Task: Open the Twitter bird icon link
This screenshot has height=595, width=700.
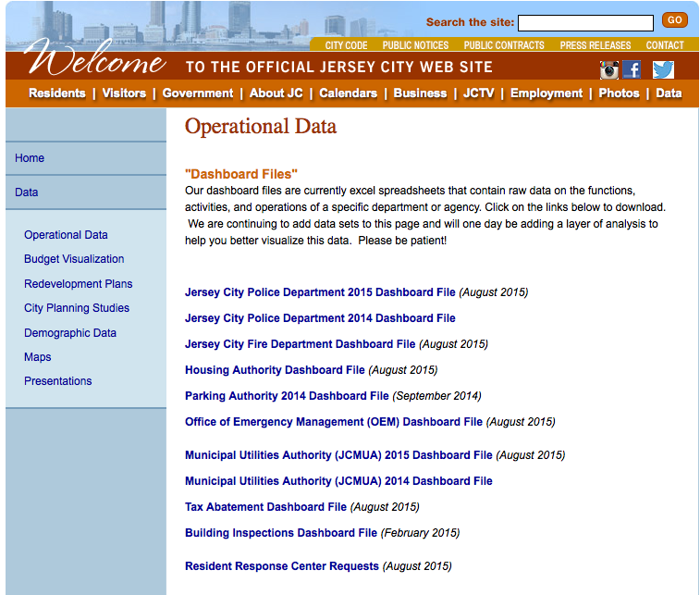Action: (x=663, y=69)
